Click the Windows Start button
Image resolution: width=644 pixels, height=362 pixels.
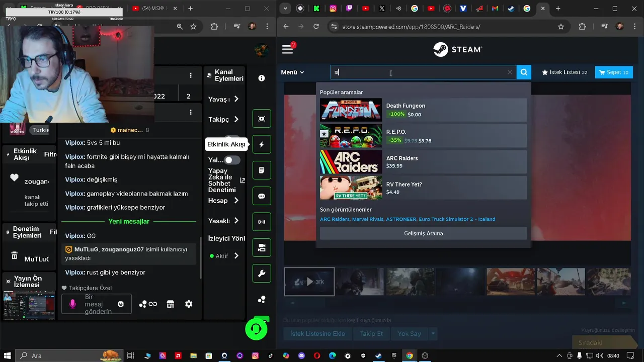[8, 355]
